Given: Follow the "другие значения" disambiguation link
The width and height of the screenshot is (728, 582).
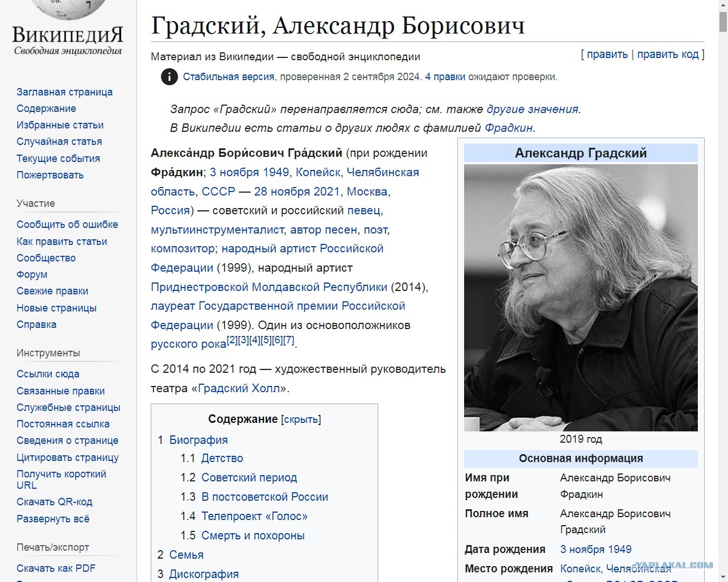Looking at the screenshot, I should tap(532, 109).
